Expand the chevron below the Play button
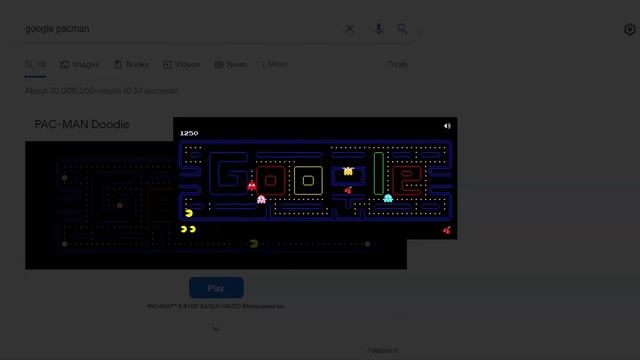This screenshot has width=640, height=360. (216, 329)
